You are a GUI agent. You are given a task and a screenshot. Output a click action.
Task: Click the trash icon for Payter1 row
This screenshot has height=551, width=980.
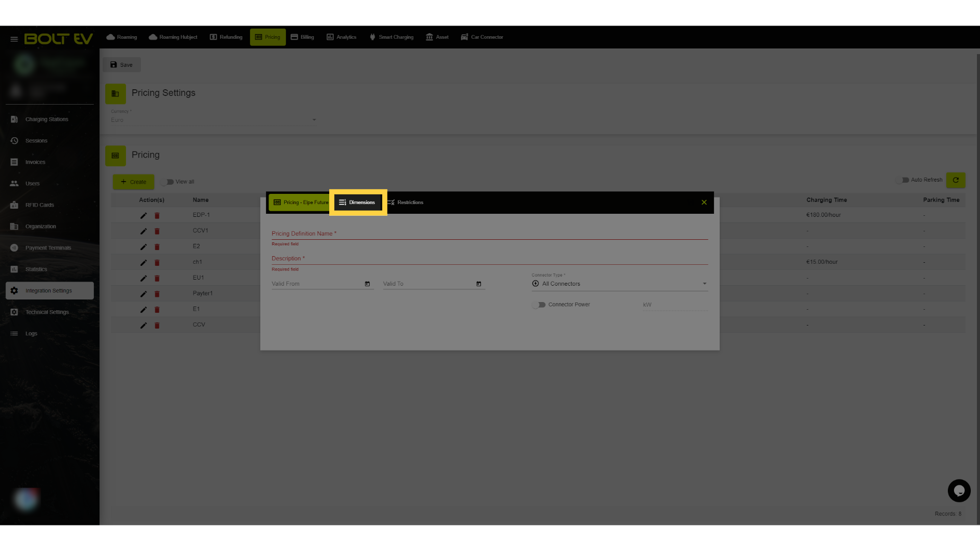(x=157, y=294)
